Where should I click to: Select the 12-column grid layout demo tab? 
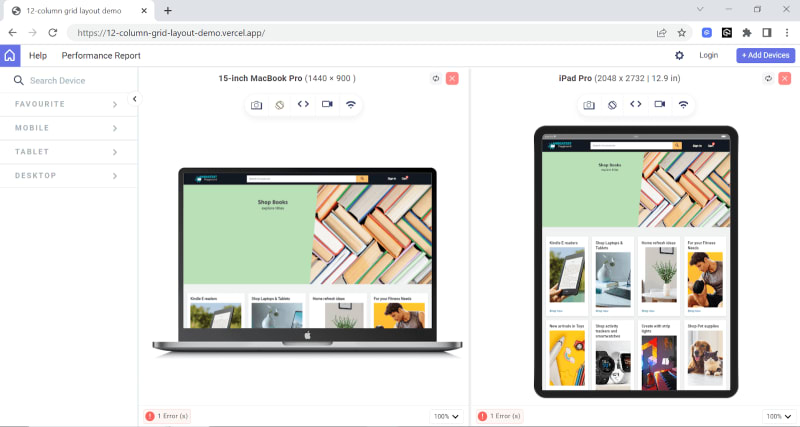[x=79, y=11]
